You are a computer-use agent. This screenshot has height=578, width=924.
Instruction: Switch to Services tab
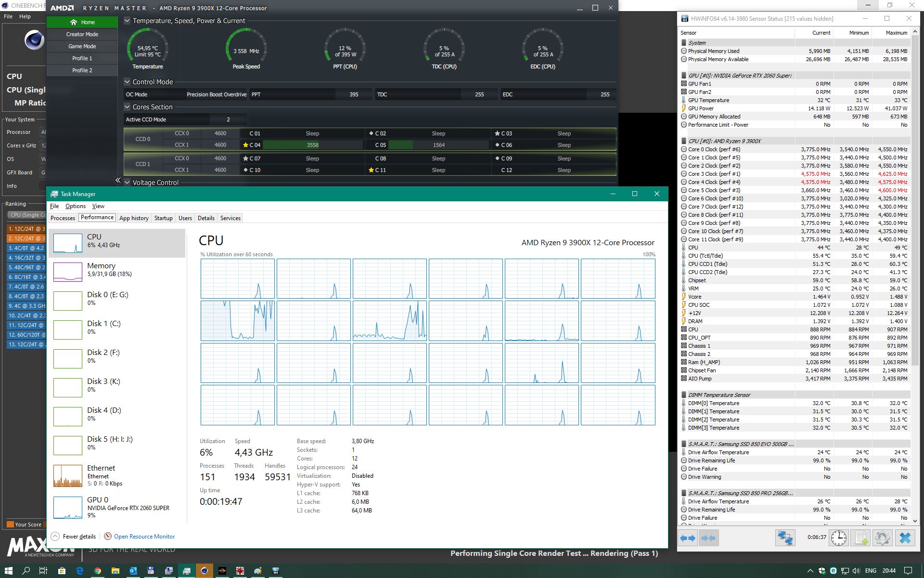tap(230, 218)
